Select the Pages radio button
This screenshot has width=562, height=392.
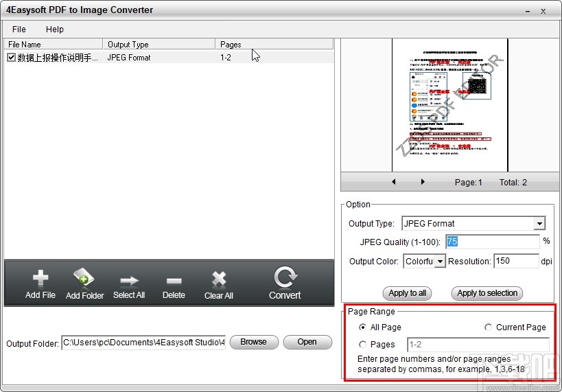pos(362,345)
